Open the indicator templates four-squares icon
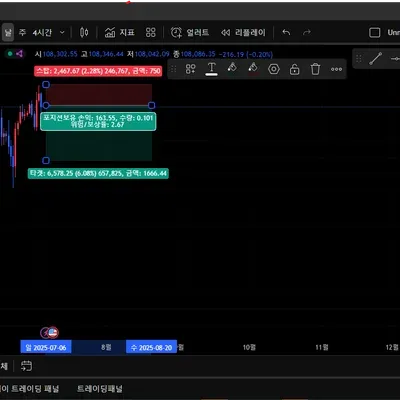The height and width of the screenshot is (400, 400). 151,32
